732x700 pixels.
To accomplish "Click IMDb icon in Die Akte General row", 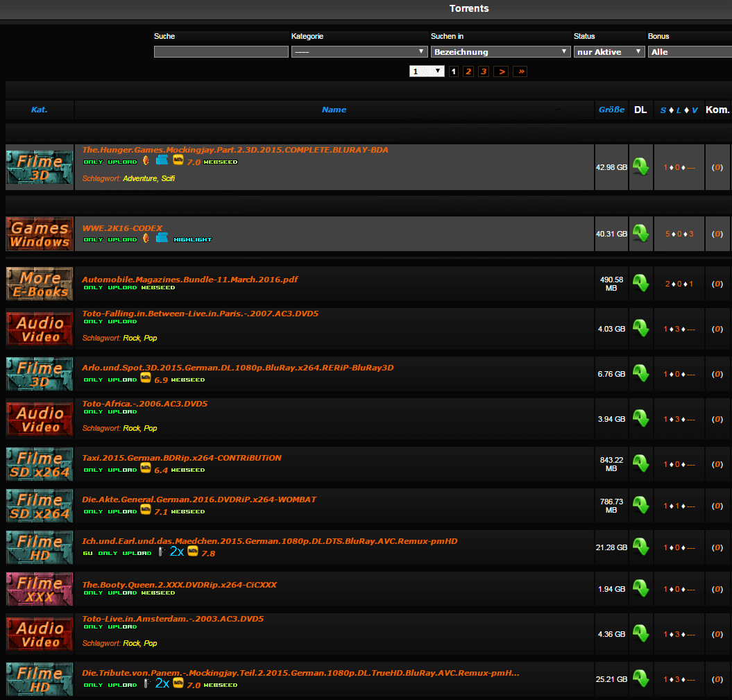I will (x=146, y=509).
